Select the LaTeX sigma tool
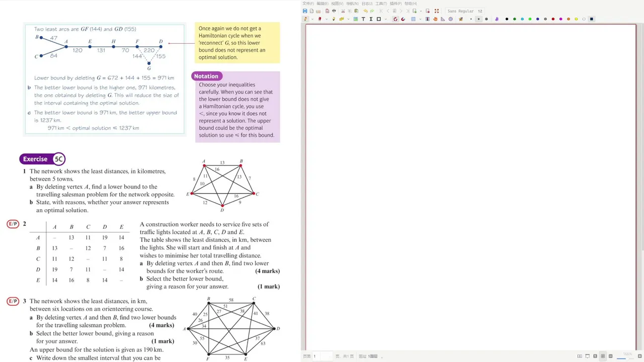The width and height of the screenshot is (644, 362). coord(371,19)
